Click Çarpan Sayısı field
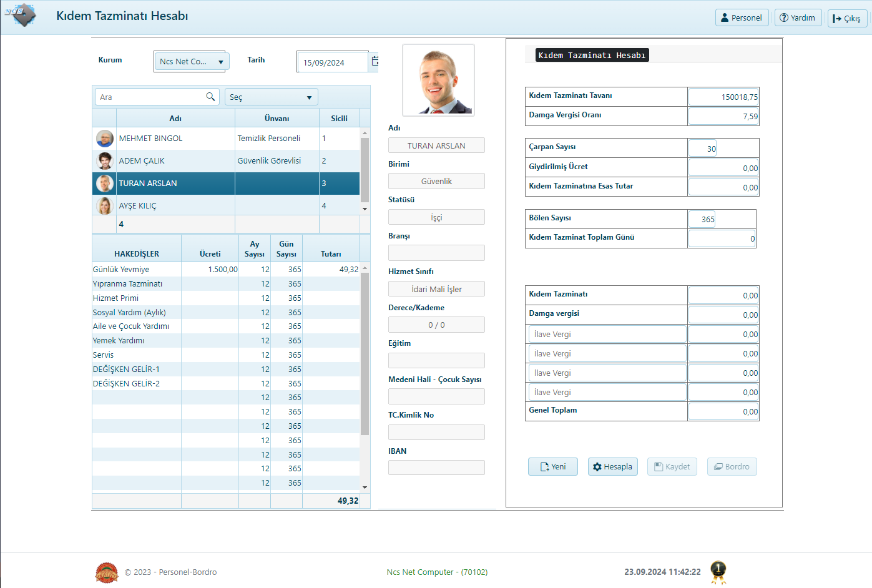Viewport: 872px width, 588px height. [703, 149]
